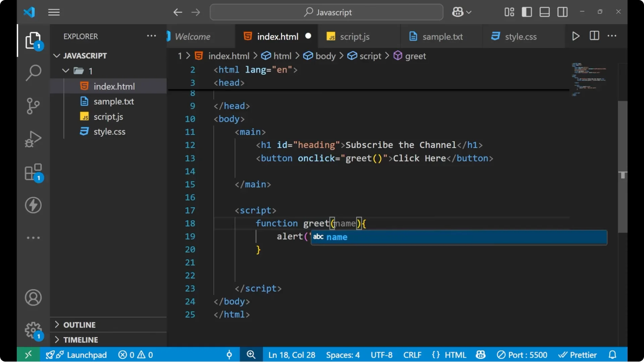Toggle the bottom Panel visibility

click(544, 12)
